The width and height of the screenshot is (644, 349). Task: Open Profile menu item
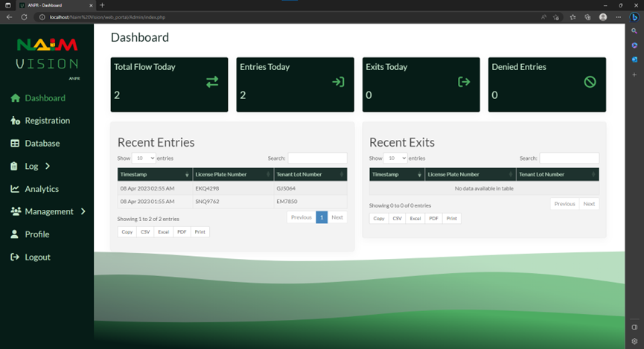click(37, 234)
